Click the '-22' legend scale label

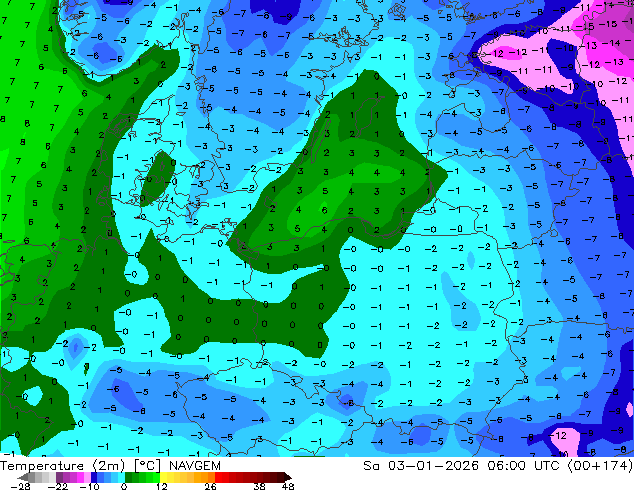[58, 486]
